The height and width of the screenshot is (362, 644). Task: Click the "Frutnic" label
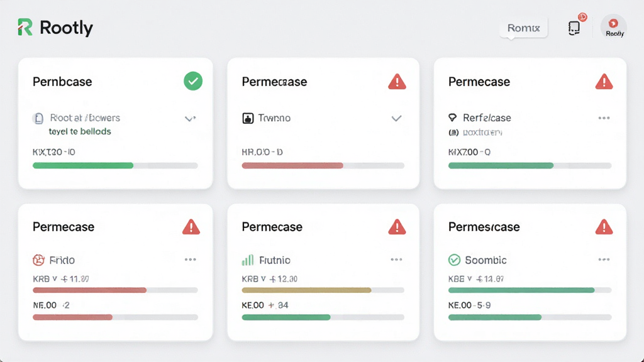(275, 260)
